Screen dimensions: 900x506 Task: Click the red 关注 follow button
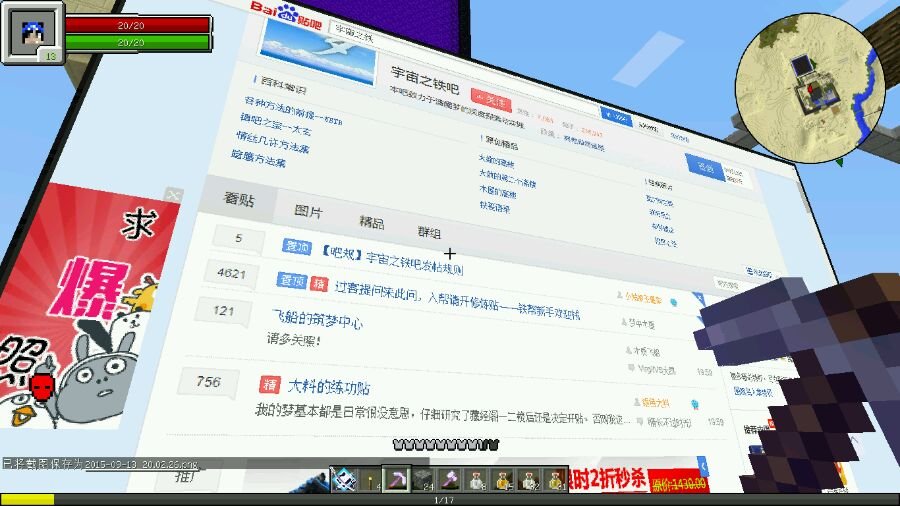(x=491, y=100)
